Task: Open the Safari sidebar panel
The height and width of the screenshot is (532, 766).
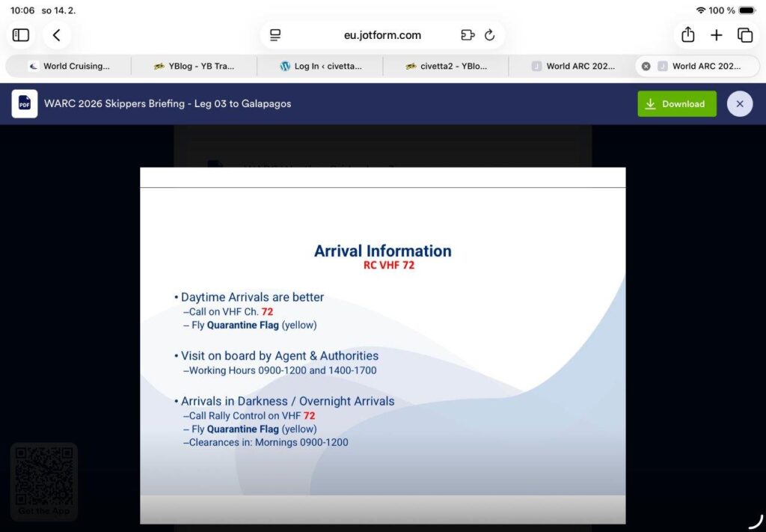Action: click(x=21, y=35)
